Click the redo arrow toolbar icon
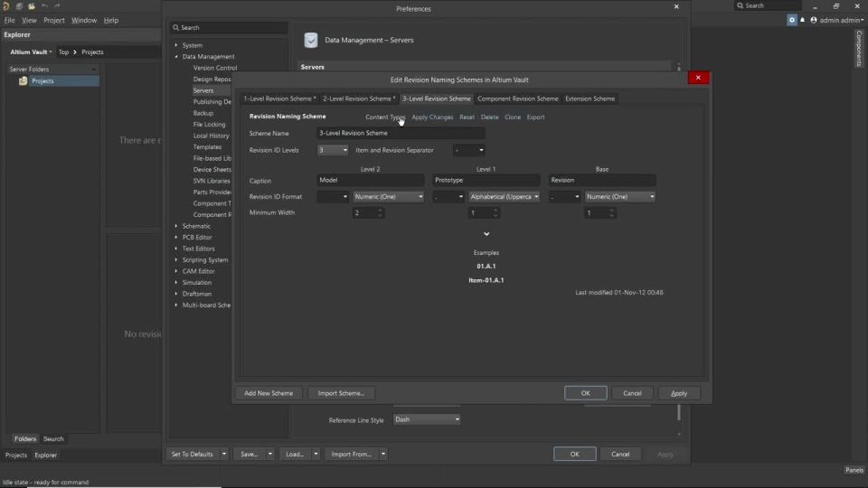Image resolution: width=868 pixels, height=488 pixels. point(57,5)
